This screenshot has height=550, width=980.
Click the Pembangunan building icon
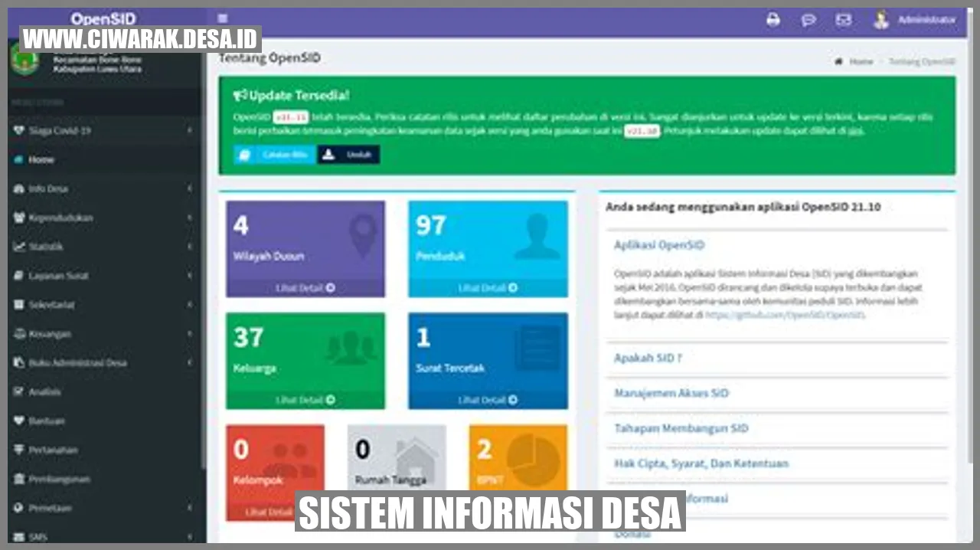(19, 479)
